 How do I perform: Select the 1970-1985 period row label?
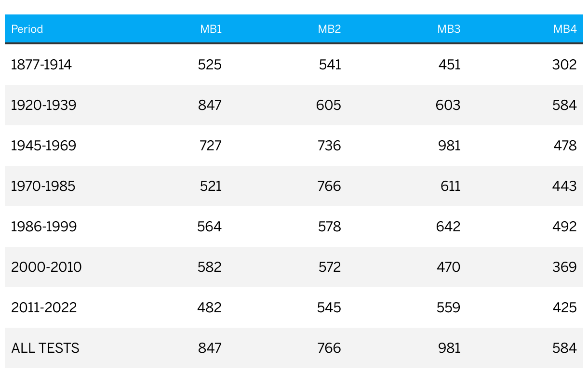click(43, 186)
